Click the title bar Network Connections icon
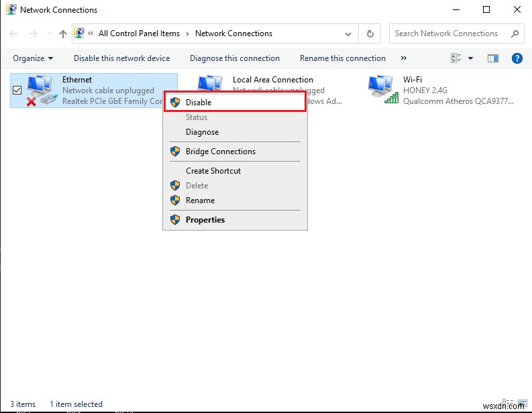 11,9
